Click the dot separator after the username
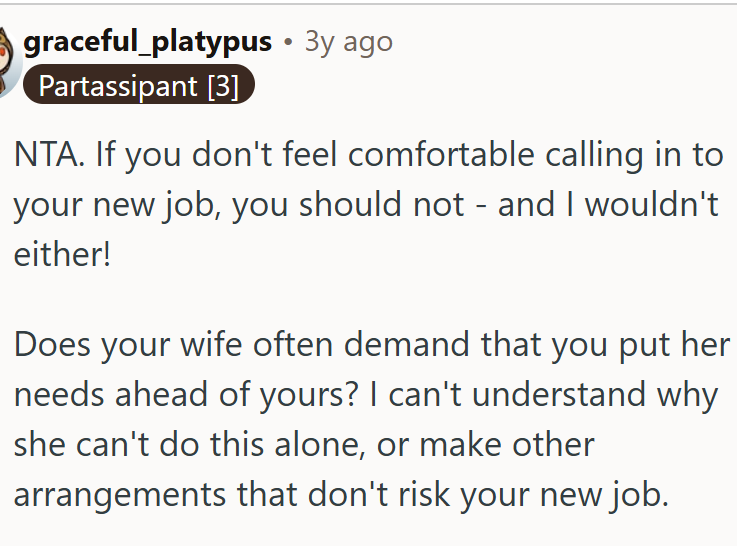Screen dimensions: 737x546 pyautogui.click(x=288, y=42)
